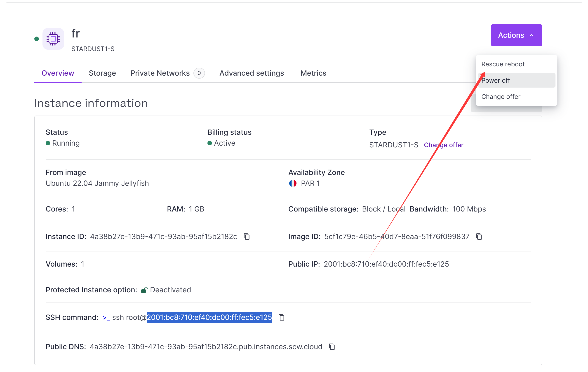Click the STARDUST1-S value under Type
This screenshot has height=372, width=588.
(x=394, y=145)
